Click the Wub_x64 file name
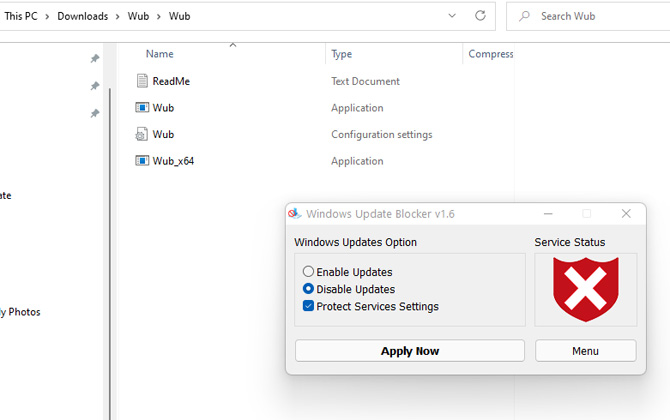Viewport: 670px width, 420px height. tap(173, 161)
